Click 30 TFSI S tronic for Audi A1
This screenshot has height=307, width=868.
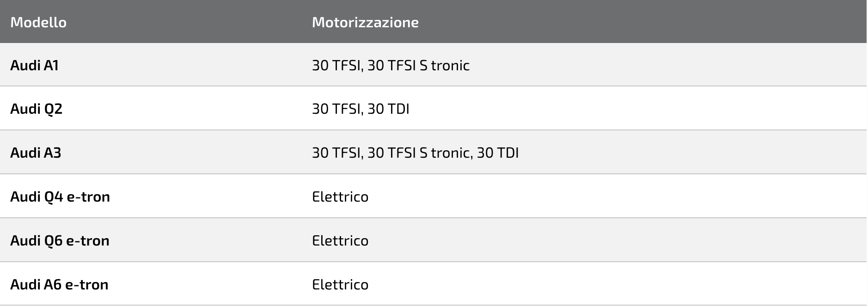click(x=418, y=65)
